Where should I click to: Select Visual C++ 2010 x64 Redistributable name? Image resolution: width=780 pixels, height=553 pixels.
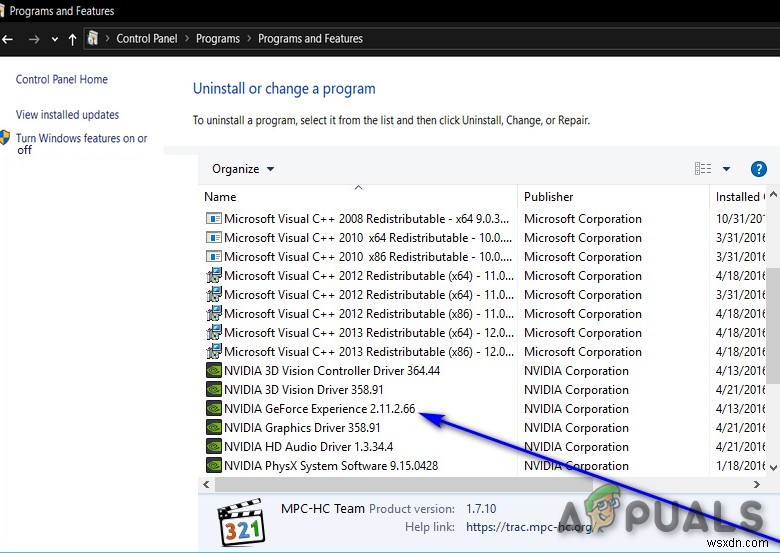click(368, 238)
